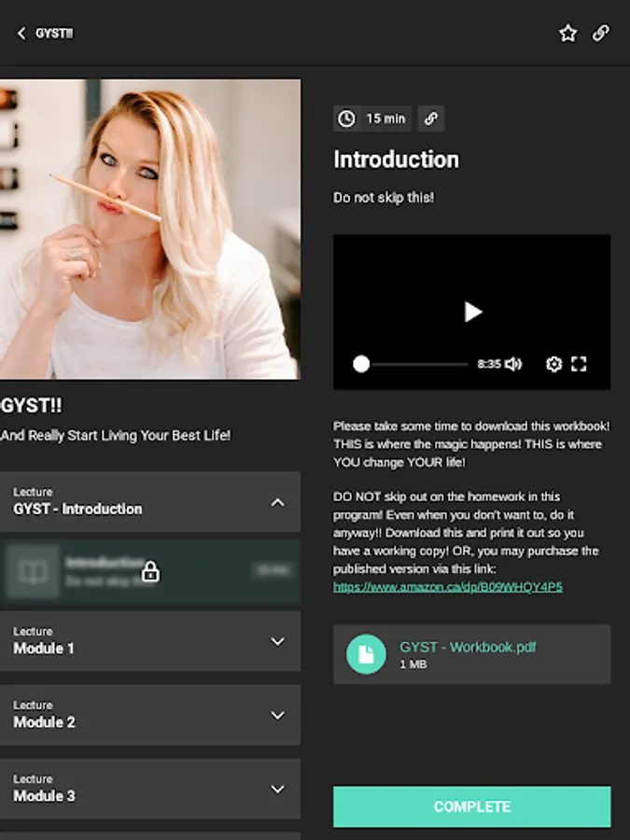Open the Amazon workbook link
The width and height of the screenshot is (630, 840).
pyautogui.click(x=448, y=587)
